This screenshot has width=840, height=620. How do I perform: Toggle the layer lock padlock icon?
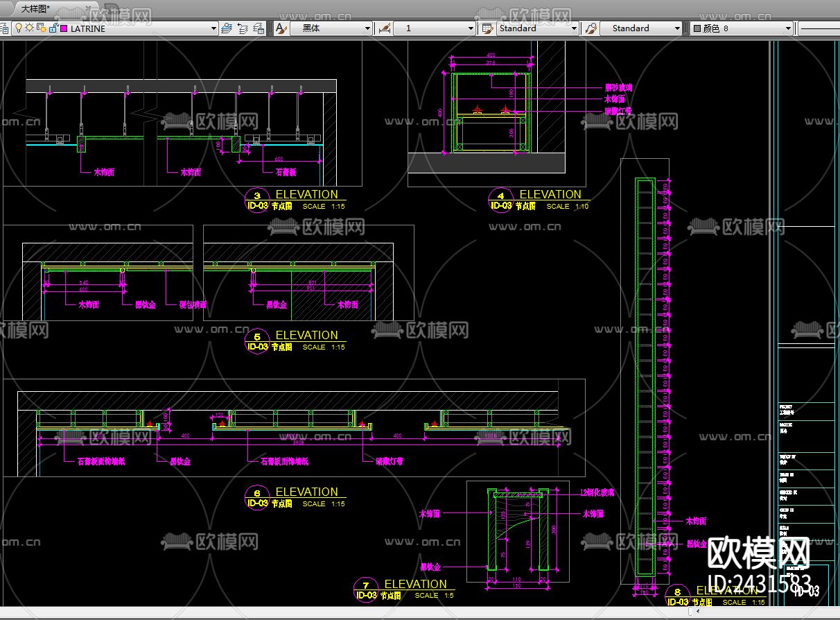coord(53,28)
